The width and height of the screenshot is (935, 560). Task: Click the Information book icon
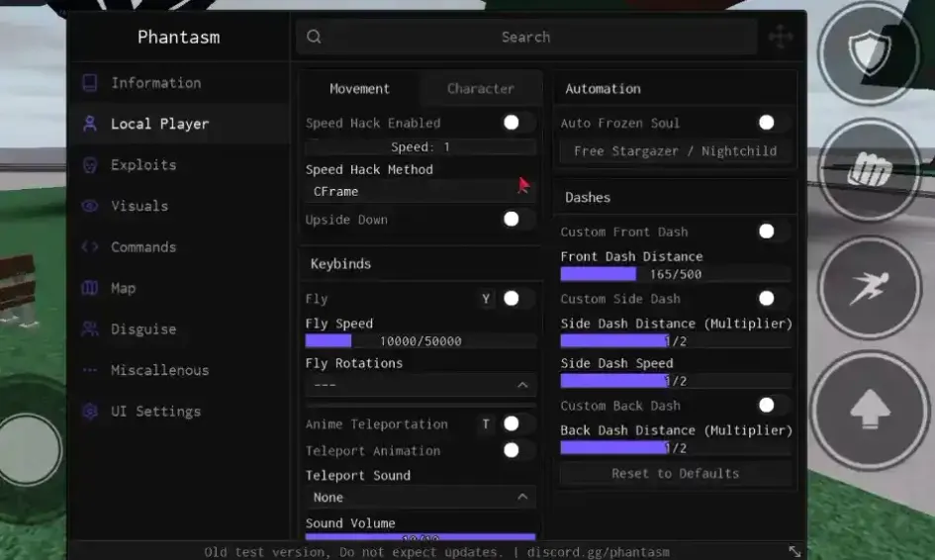click(x=90, y=83)
